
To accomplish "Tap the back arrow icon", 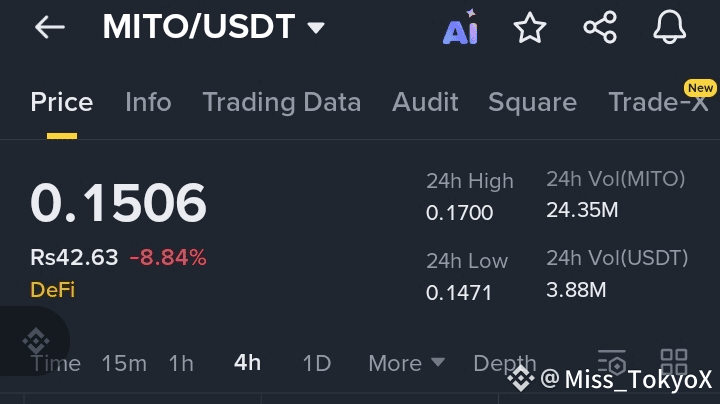I will click(49, 28).
